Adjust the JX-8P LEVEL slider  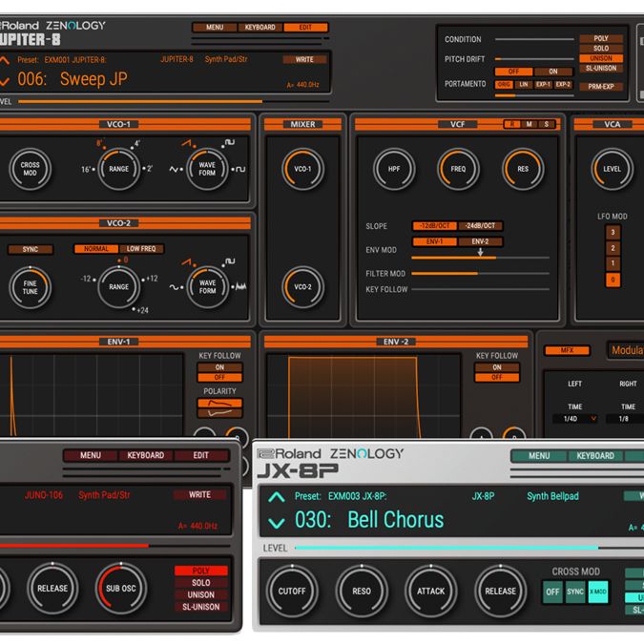(469, 548)
